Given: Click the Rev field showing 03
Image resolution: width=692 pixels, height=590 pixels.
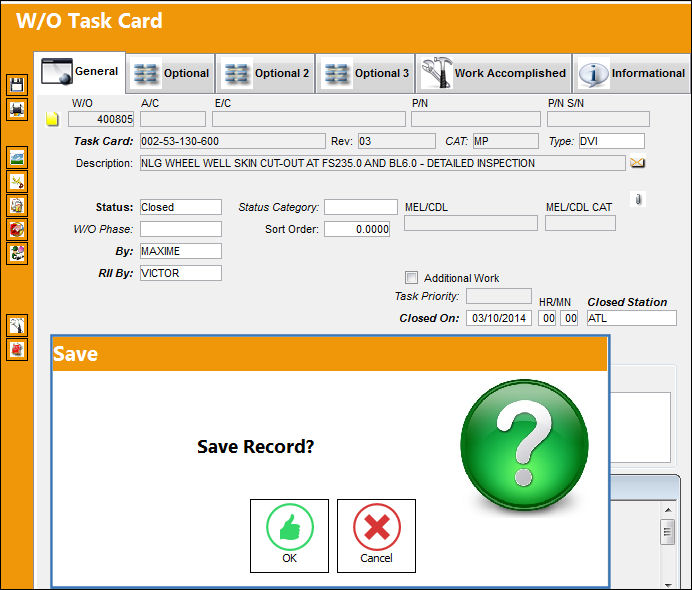Looking at the screenshot, I should point(397,141).
